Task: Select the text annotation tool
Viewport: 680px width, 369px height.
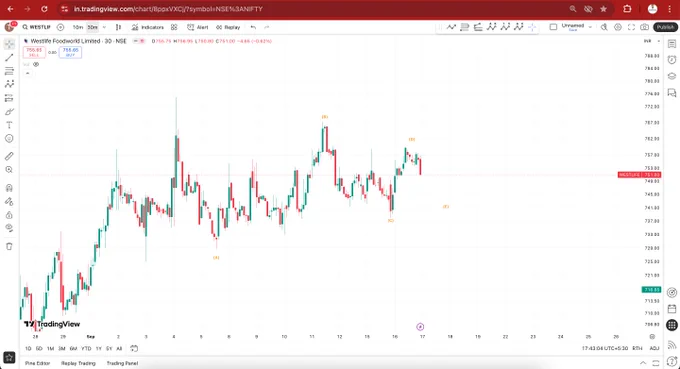Action: tap(9, 125)
